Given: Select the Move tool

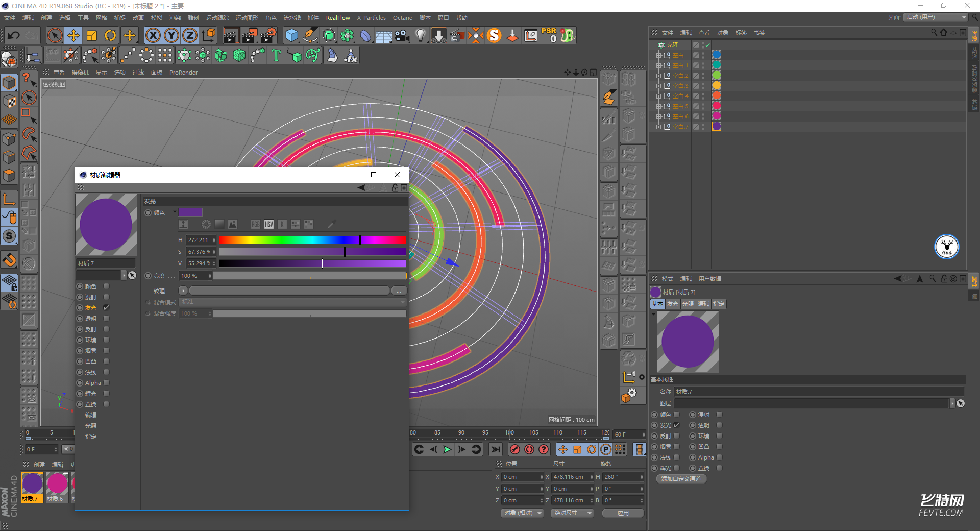Looking at the screenshot, I should [x=73, y=35].
